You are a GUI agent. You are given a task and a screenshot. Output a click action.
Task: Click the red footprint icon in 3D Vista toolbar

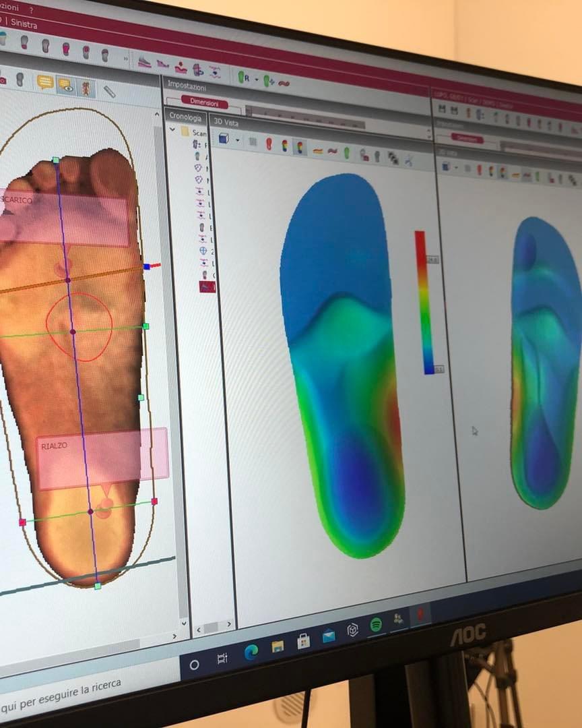(268, 144)
